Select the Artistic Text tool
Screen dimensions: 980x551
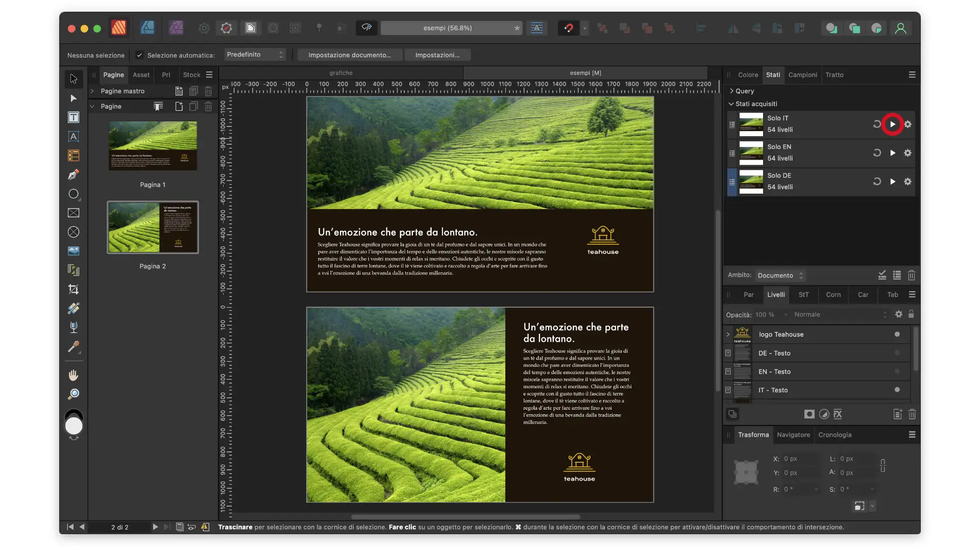73,136
